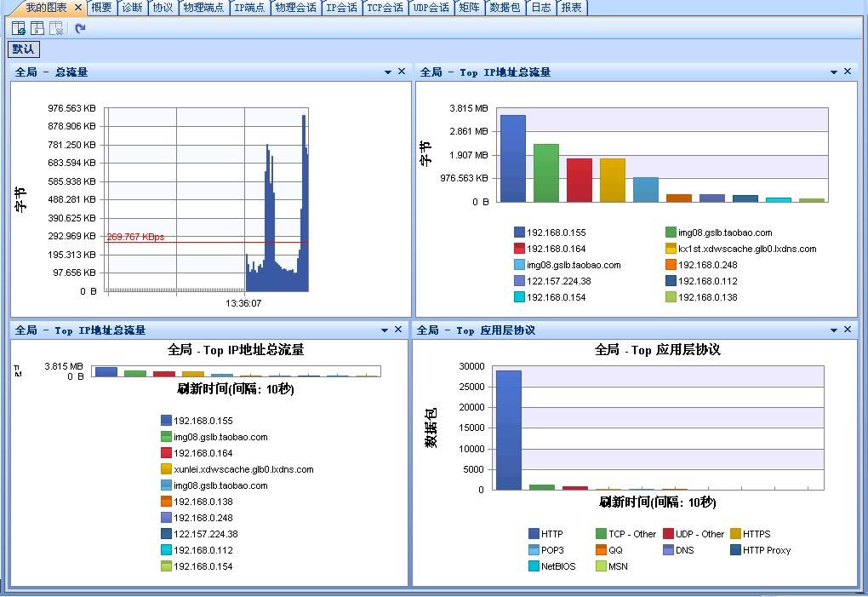
Task: Switch to the 概要 tab
Action: 101,8
